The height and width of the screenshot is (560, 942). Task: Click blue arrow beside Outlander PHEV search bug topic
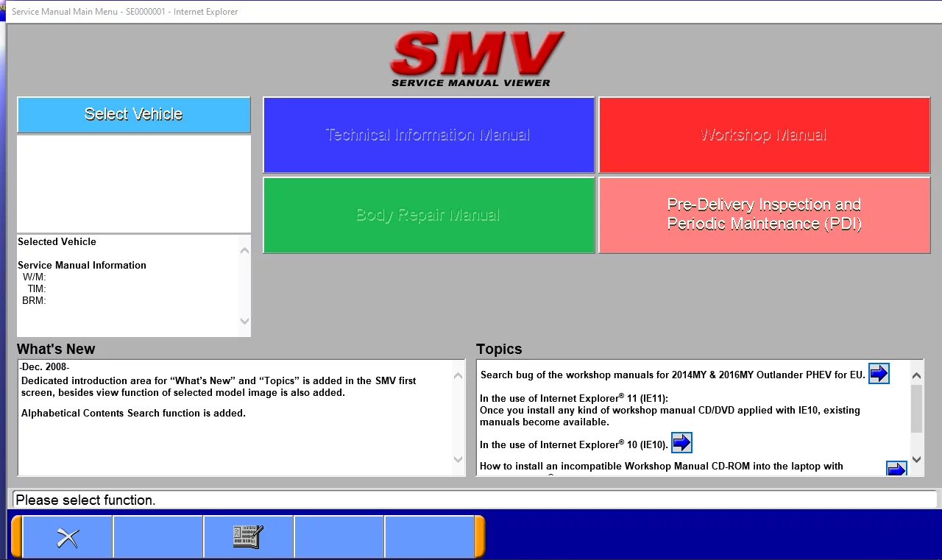tap(879, 374)
